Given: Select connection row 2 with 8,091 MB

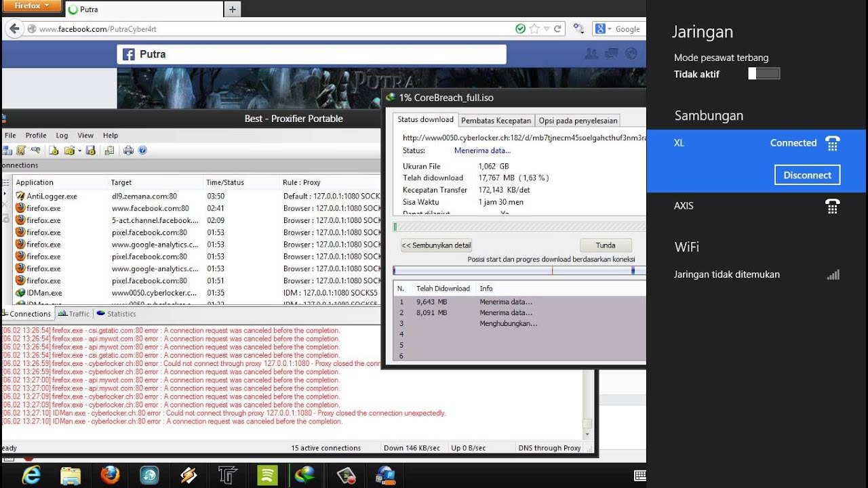Looking at the screenshot, I should click(519, 312).
